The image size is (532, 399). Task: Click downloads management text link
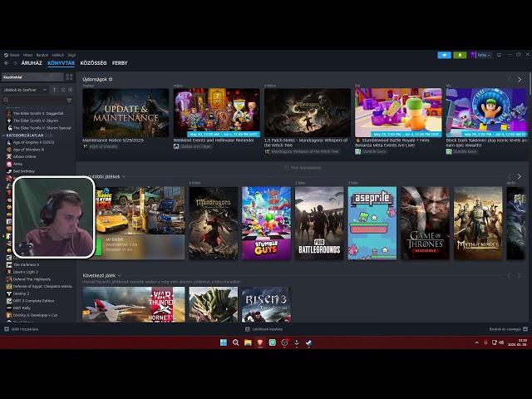[268, 329]
